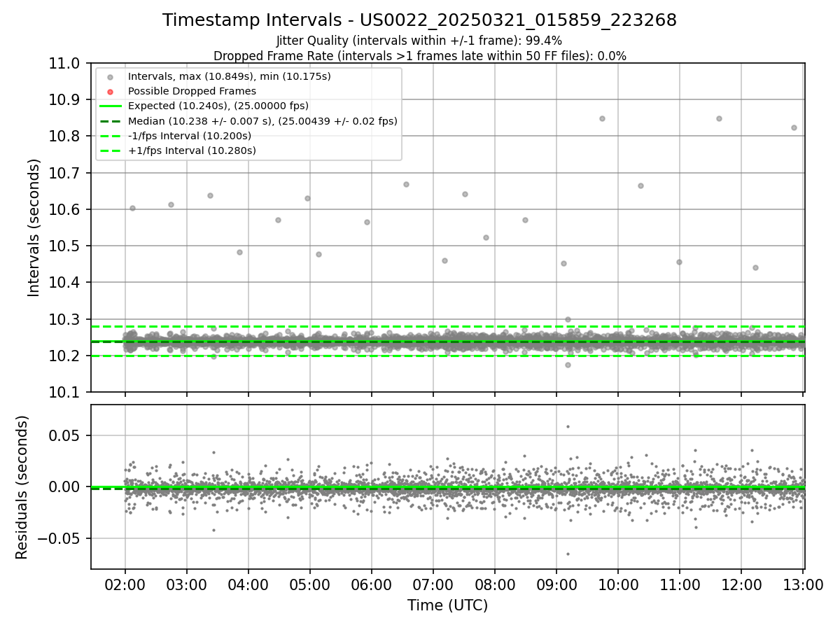Click the lowest interval point near 10.175s after 09:00
The height and width of the screenshot is (630, 840).
(568, 365)
